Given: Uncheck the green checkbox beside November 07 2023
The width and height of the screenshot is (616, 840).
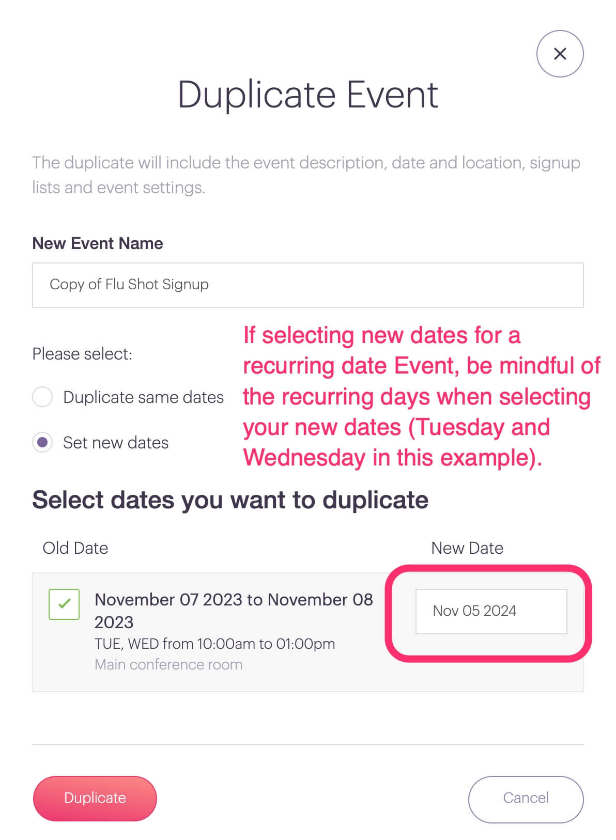Looking at the screenshot, I should pos(64,604).
